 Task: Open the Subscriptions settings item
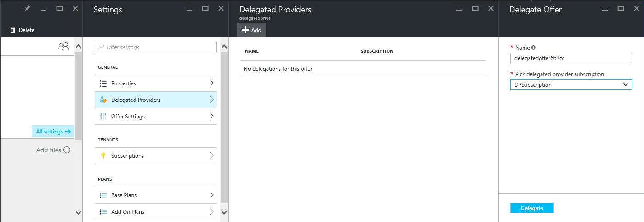pyautogui.click(x=155, y=156)
